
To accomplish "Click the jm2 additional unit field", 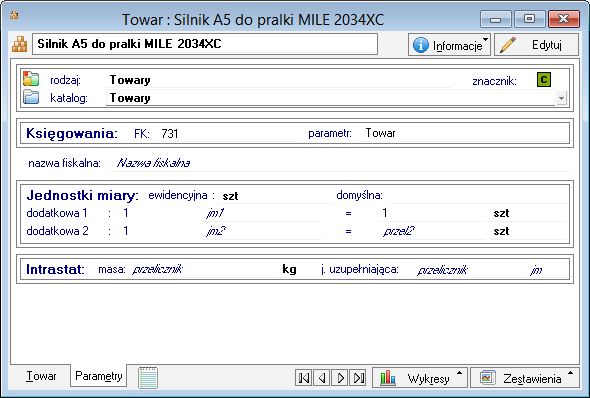I will (262, 231).
